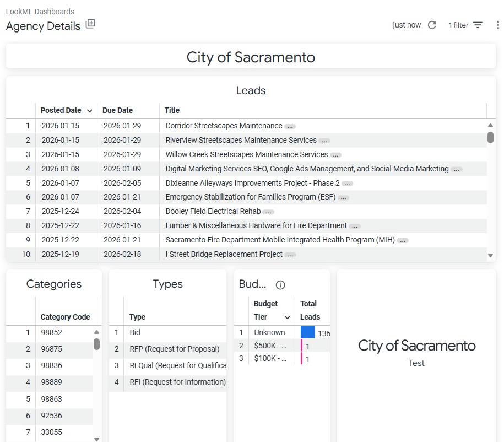Reload dashboard data with refresh icon
This screenshot has height=442, width=504.
coord(432,25)
